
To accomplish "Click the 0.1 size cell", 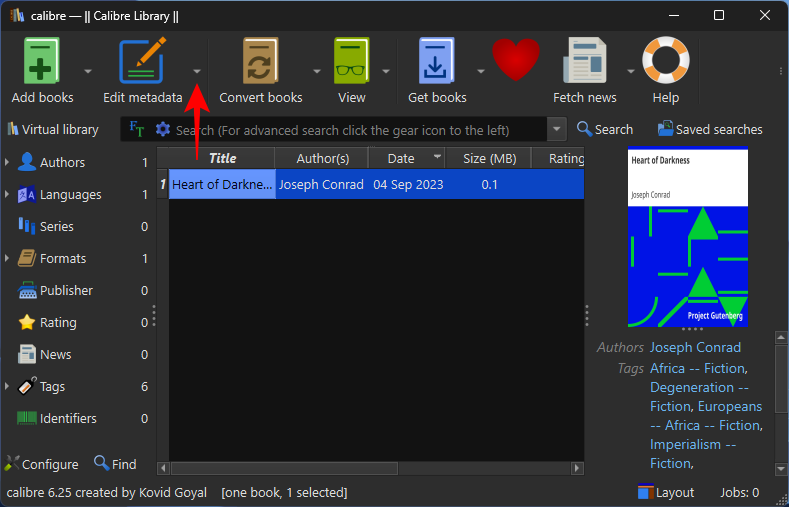I will point(489,185).
